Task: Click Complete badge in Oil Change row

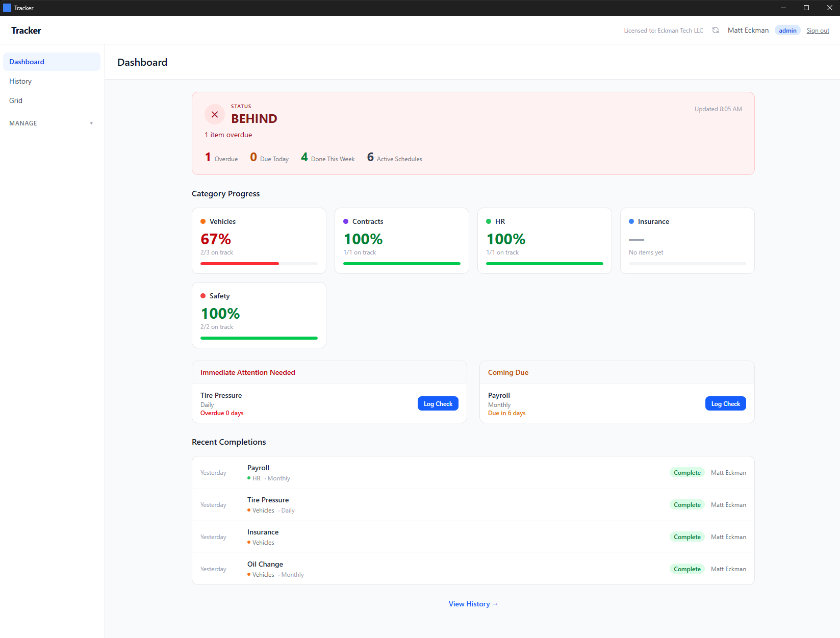Action: coord(687,569)
